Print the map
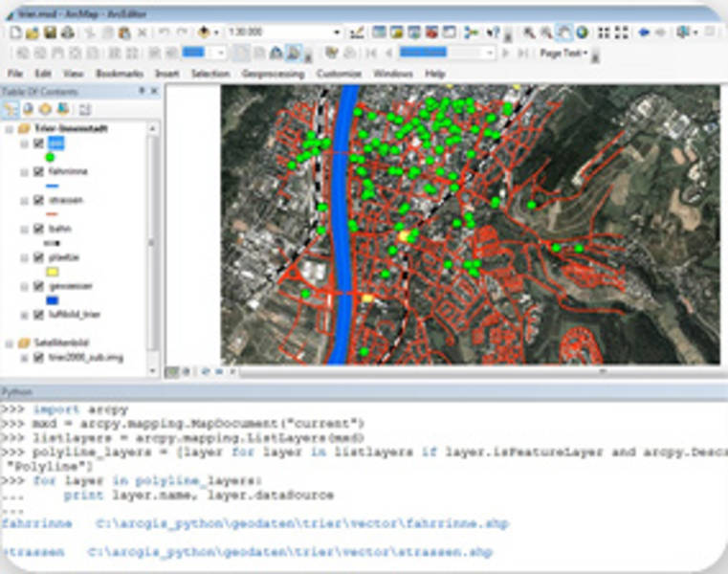 pyautogui.click(x=68, y=32)
